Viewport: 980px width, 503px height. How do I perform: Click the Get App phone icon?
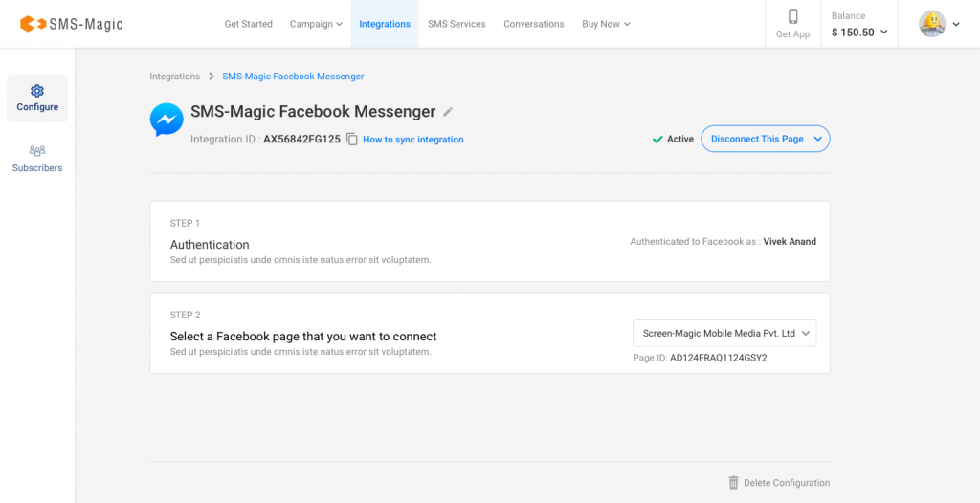[792, 16]
